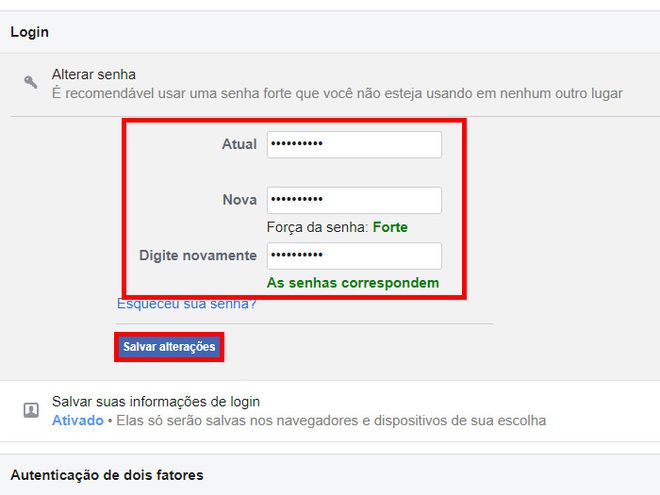
Task: Click the Digite novamente field label
Action: [x=198, y=255]
